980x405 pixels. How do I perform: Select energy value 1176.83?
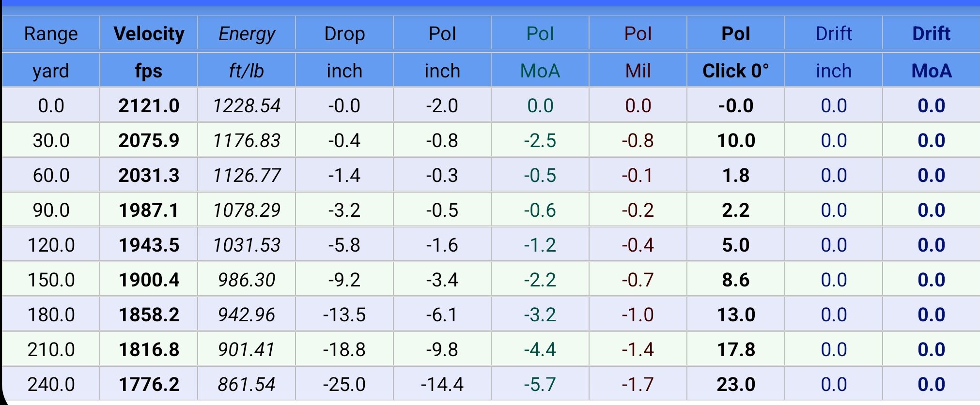click(x=247, y=140)
